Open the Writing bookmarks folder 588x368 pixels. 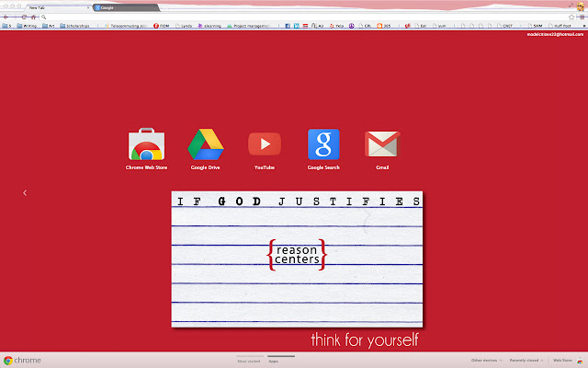coord(30,26)
